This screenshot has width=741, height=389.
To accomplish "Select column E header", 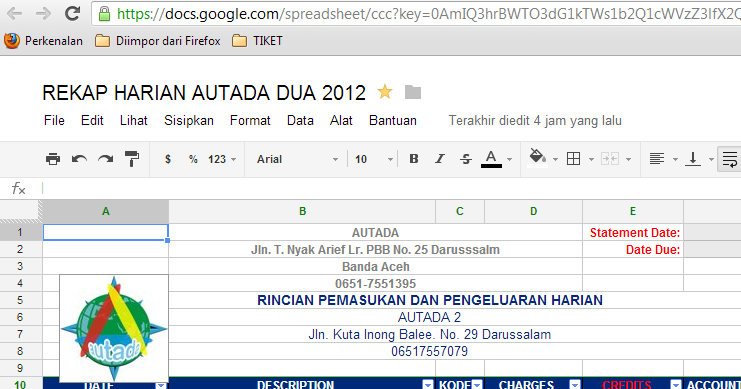I will (x=633, y=211).
